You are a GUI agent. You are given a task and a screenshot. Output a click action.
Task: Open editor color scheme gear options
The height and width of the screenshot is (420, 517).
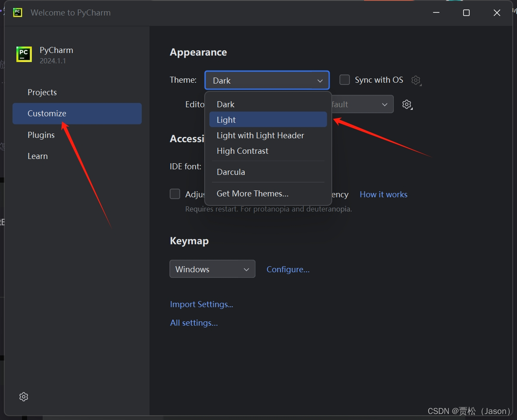point(407,104)
